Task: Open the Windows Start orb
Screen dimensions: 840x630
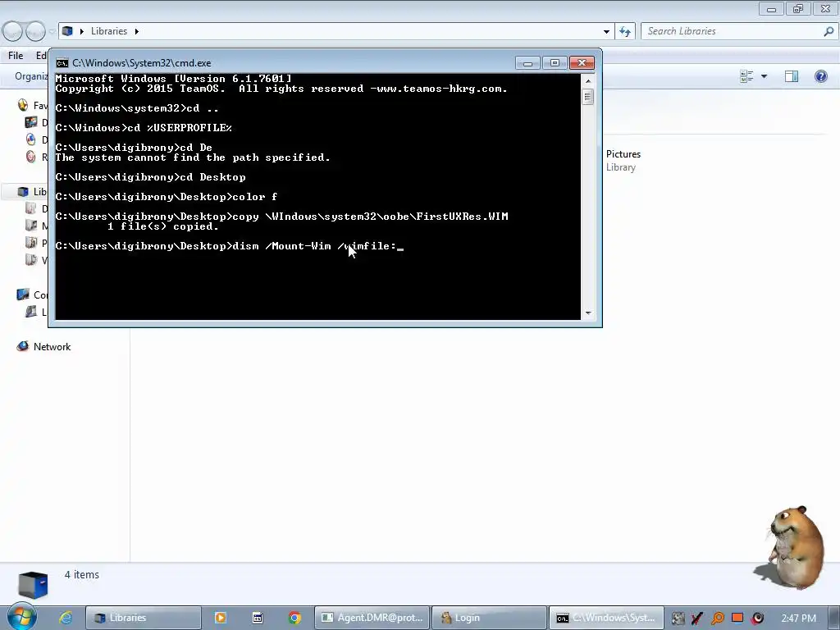Action: coord(22,617)
